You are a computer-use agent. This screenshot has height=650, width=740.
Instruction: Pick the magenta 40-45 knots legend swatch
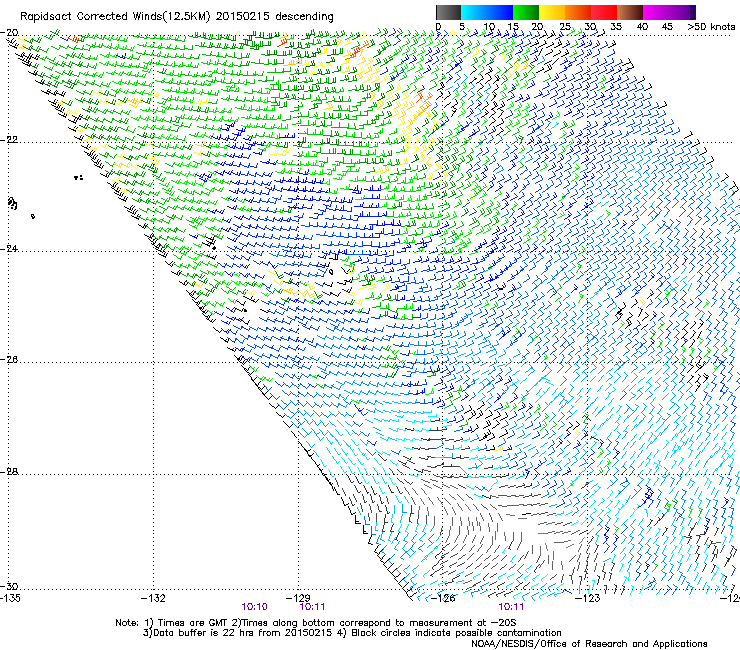(656, 12)
